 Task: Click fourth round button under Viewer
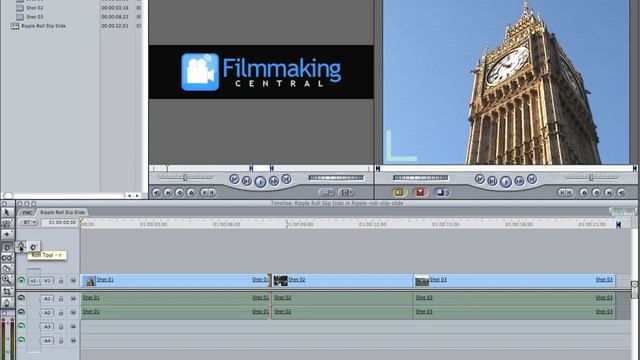pos(191,193)
